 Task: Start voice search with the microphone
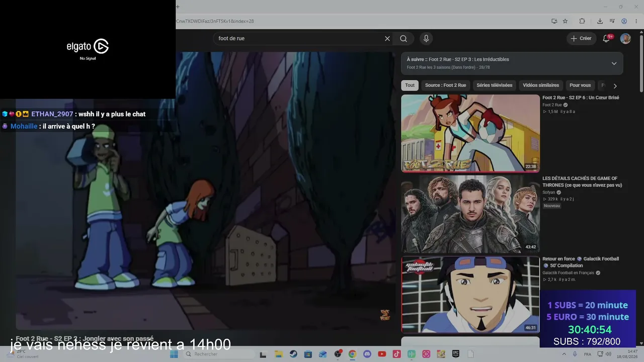426,39
